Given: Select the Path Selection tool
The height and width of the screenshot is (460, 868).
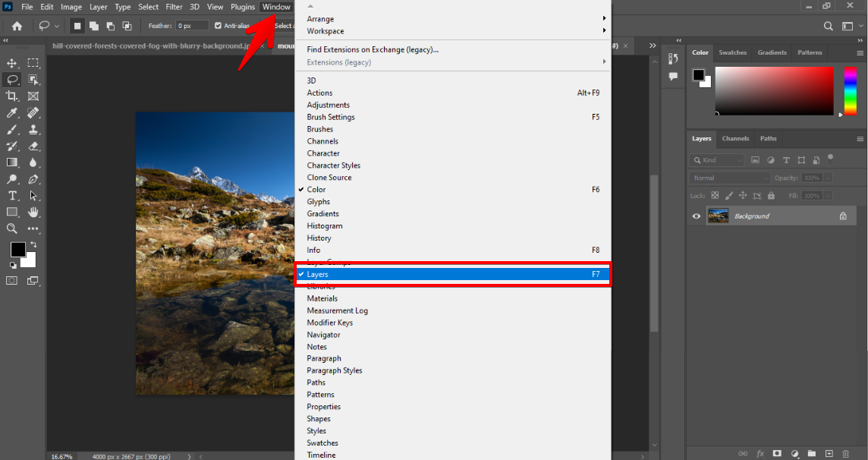Looking at the screenshot, I should tap(33, 195).
